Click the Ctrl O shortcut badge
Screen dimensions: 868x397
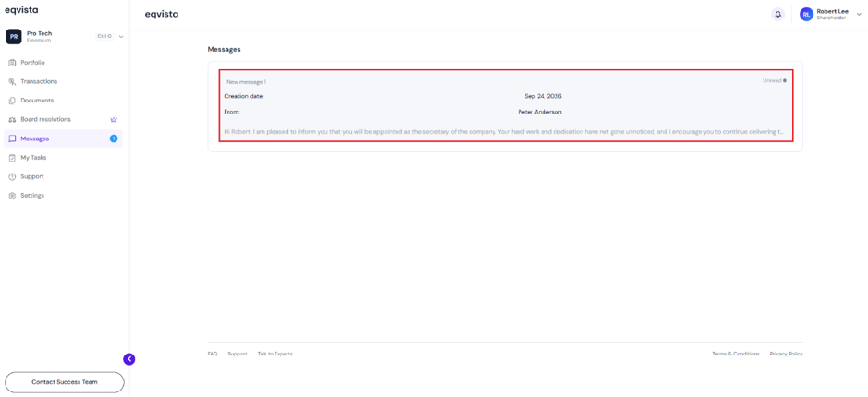pos(104,37)
